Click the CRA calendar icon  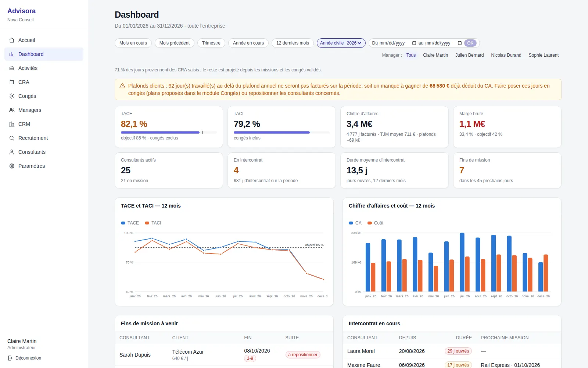coord(12,82)
